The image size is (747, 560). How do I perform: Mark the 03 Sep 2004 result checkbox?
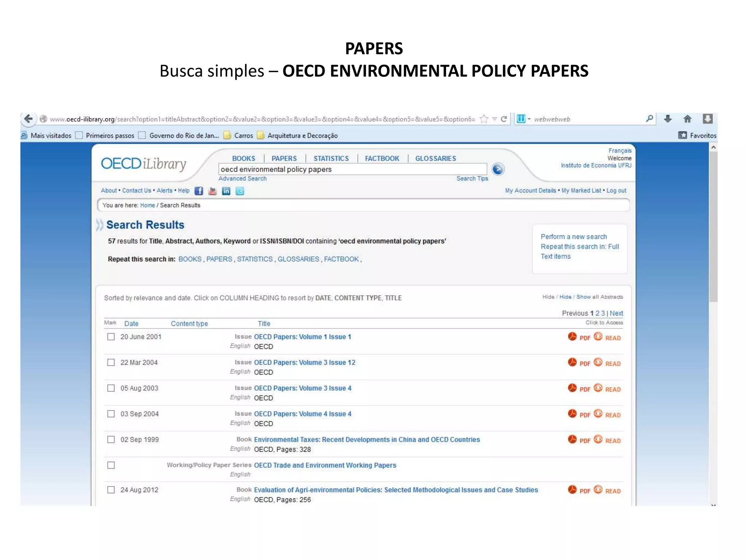pos(111,414)
